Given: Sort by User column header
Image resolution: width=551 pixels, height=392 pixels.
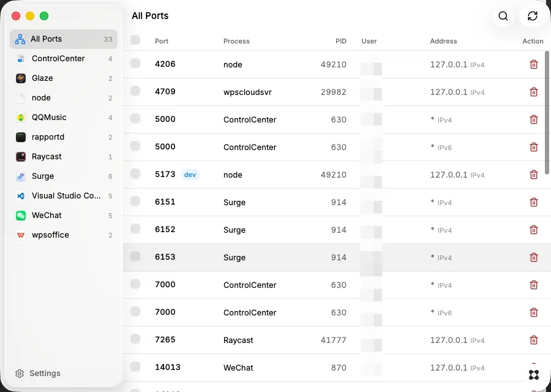Looking at the screenshot, I should [369, 41].
